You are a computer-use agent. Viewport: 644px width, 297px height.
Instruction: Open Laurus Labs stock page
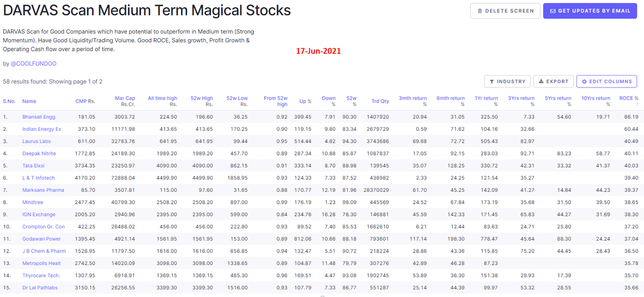[x=37, y=142]
